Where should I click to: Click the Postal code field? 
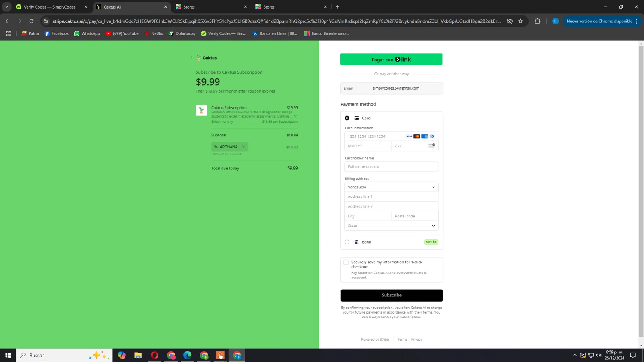[x=415, y=216]
